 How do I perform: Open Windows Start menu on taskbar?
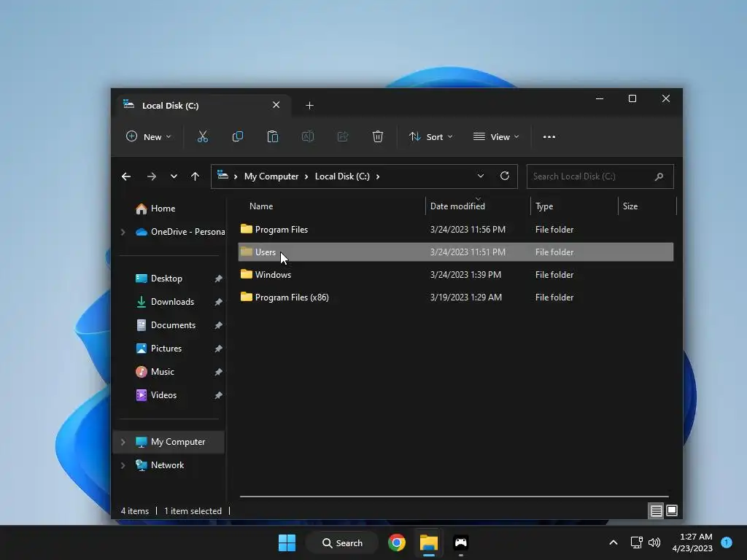point(287,542)
